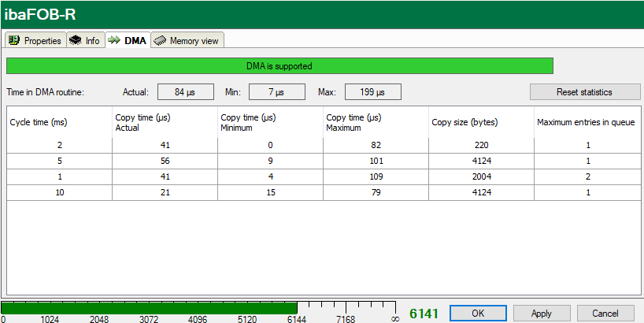Click the Apply button

pos(542,313)
